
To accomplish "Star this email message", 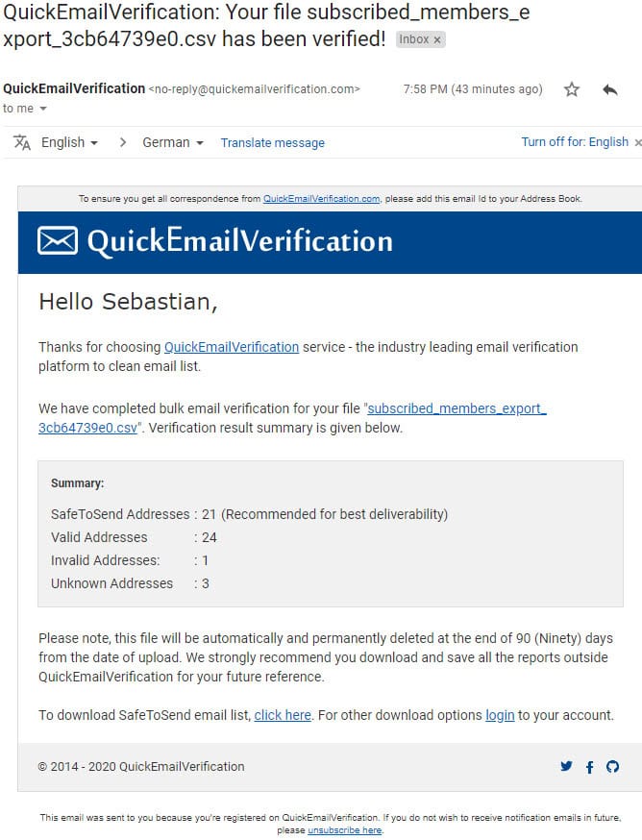I will (572, 89).
